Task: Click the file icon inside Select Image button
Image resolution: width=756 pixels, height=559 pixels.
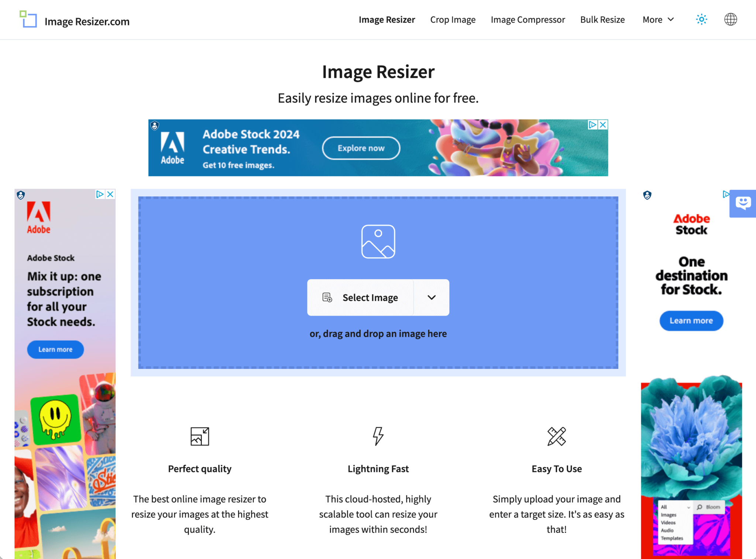Action: pyautogui.click(x=327, y=297)
